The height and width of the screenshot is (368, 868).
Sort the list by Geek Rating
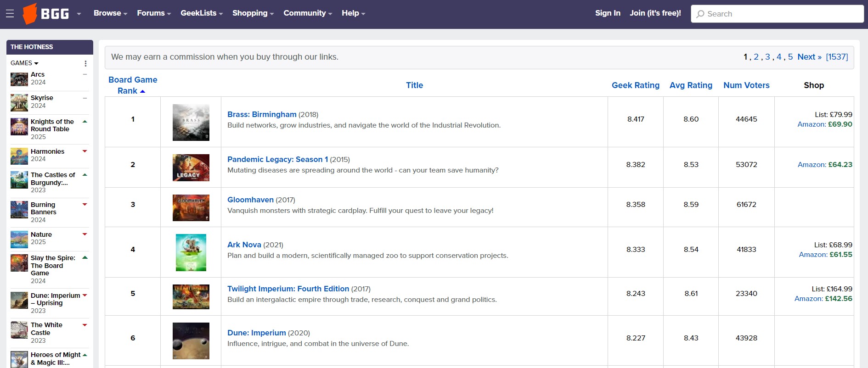click(635, 85)
